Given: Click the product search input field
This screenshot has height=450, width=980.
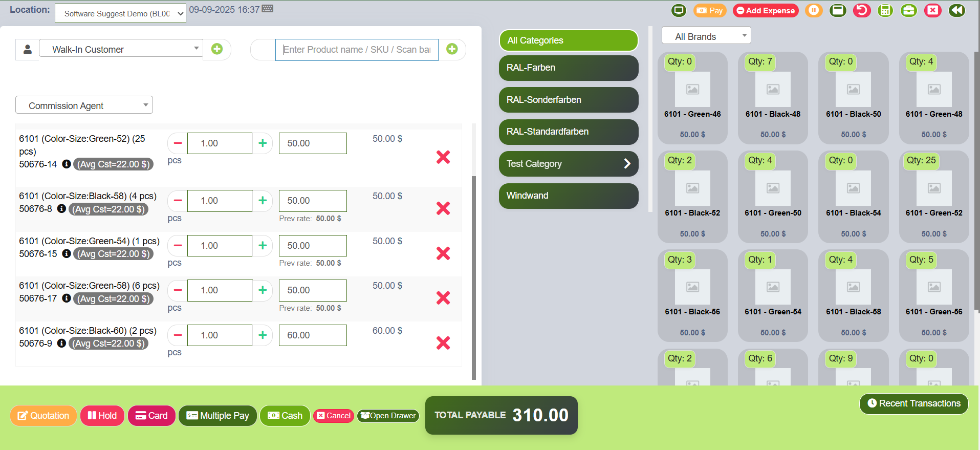Looking at the screenshot, I should pyautogui.click(x=357, y=50).
